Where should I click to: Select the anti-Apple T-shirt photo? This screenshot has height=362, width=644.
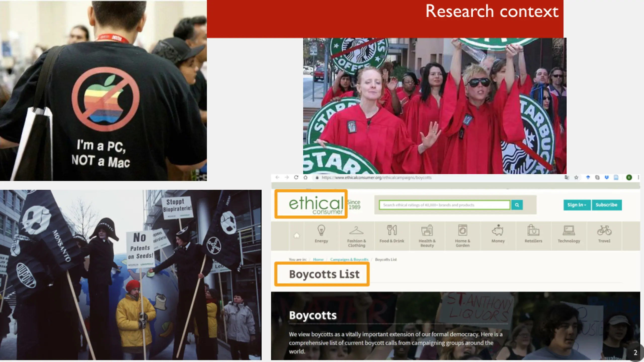coord(103,90)
